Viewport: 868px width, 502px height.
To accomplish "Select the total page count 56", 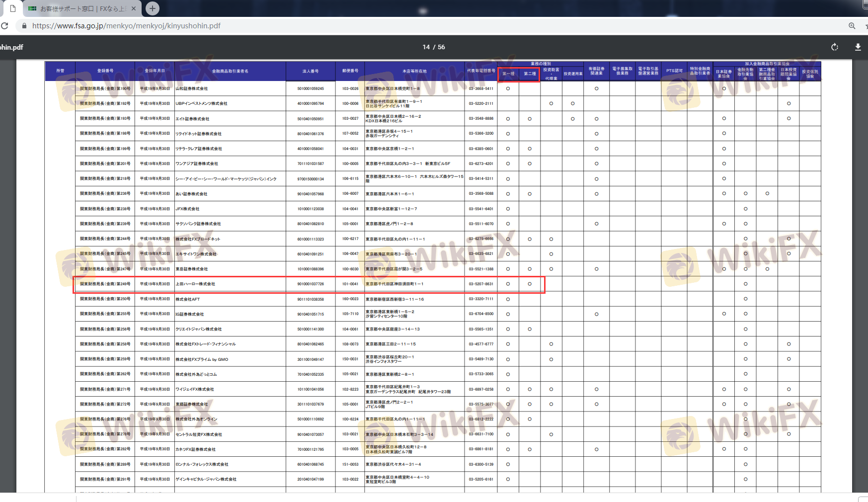I will tap(441, 47).
